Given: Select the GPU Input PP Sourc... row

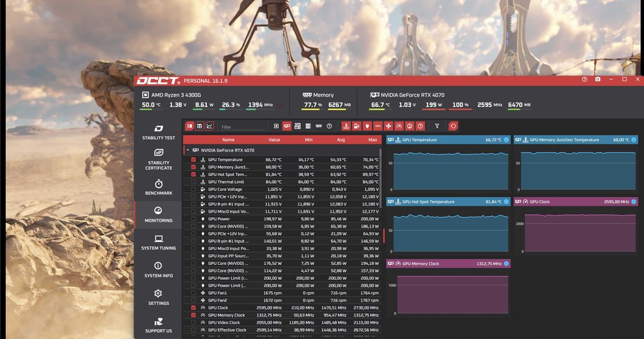Looking at the screenshot, I should (x=282, y=256).
